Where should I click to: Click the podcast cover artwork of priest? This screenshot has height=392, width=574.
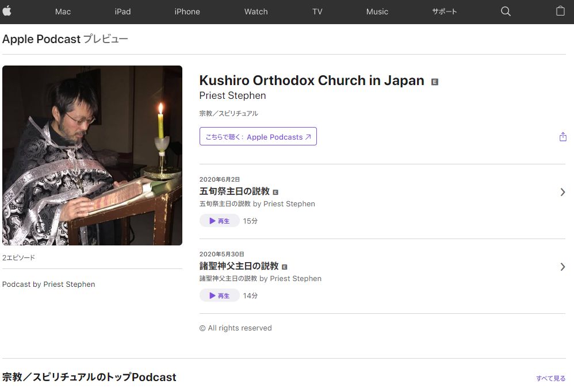(x=92, y=155)
